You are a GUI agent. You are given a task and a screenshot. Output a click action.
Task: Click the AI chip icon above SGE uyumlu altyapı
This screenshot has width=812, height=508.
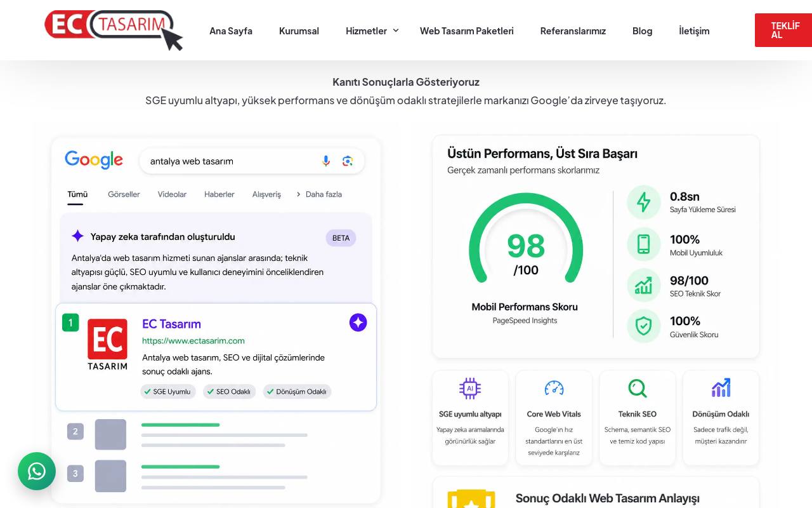470,388
